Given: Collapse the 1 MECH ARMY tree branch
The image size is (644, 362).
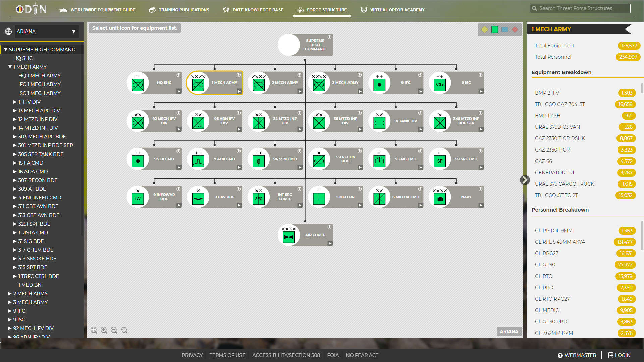Looking at the screenshot, I should click(10, 67).
